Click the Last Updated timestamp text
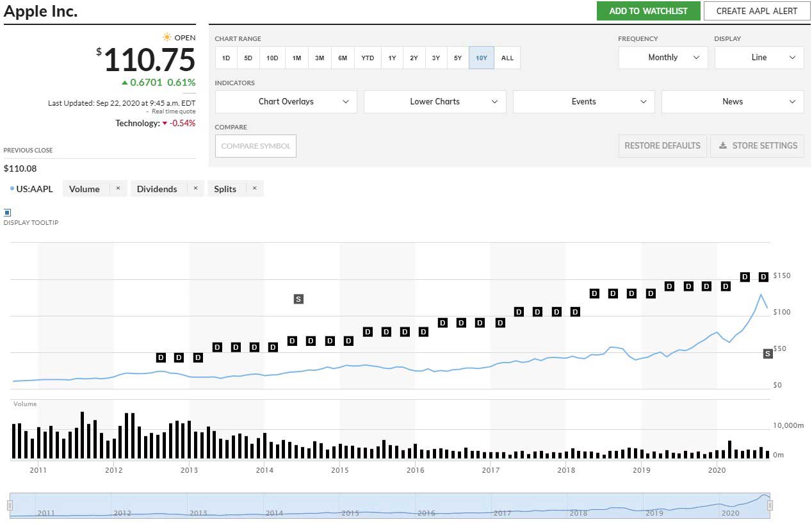 [x=122, y=103]
